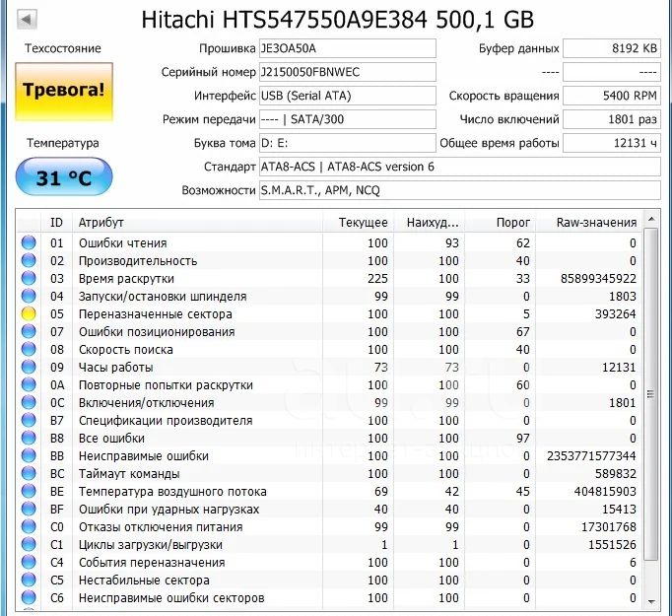
Task: Select the blue status icon for Производительность
Action: click(29, 260)
